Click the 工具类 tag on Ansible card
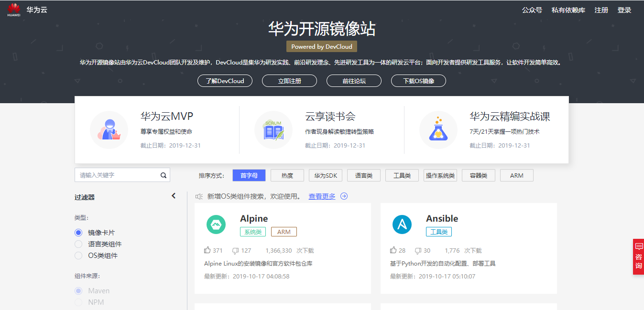This screenshot has height=310, width=644. click(x=439, y=232)
